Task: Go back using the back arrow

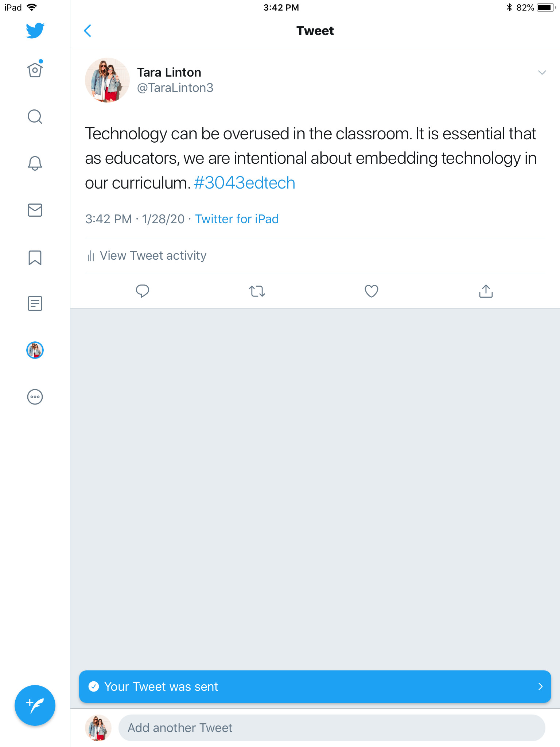Action: click(x=87, y=31)
